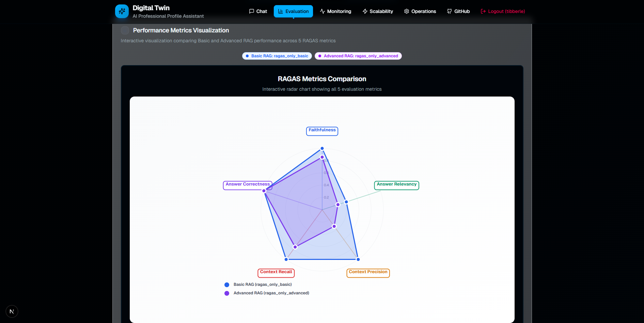This screenshot has height=323, width=644.
Task: Click the lightning bolt Scalability icon
Action: [x=364, y=11]
